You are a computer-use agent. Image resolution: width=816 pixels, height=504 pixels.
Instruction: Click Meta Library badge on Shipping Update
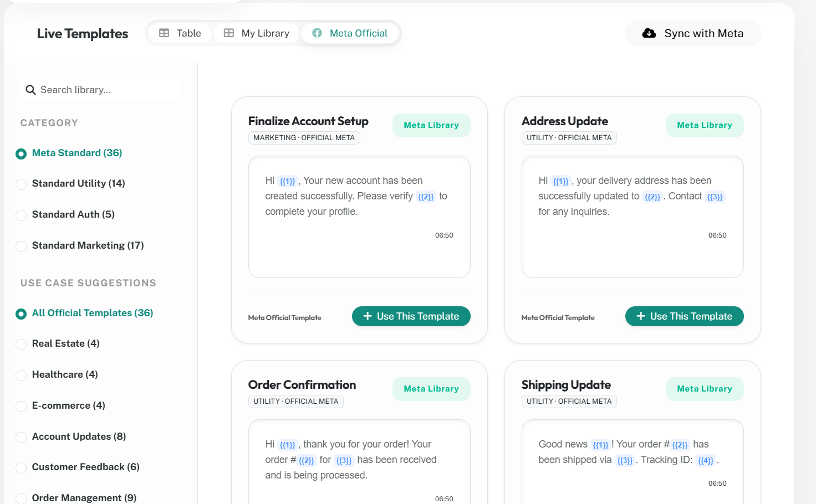pyautogui.click(x=705, y=389)
